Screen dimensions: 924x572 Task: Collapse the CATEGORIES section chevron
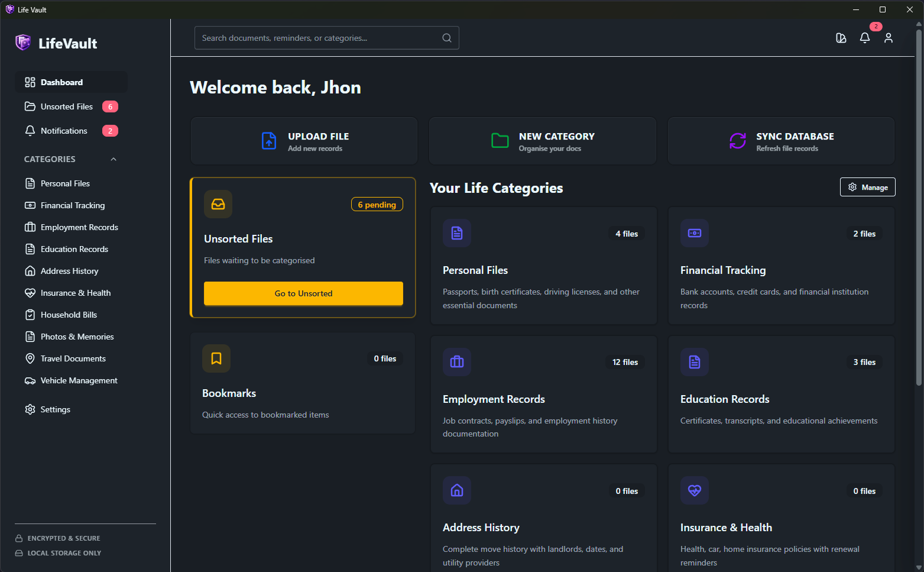click(114, 159)
